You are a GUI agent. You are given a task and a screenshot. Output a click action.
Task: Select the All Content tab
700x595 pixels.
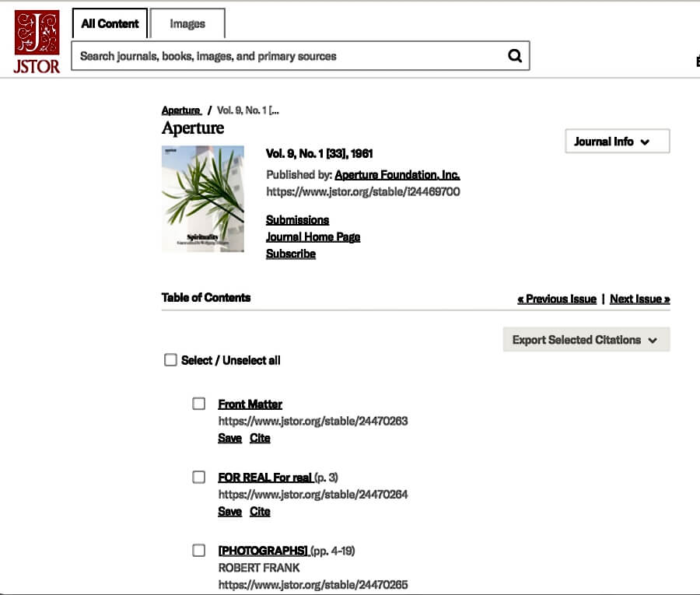(110, 23)
